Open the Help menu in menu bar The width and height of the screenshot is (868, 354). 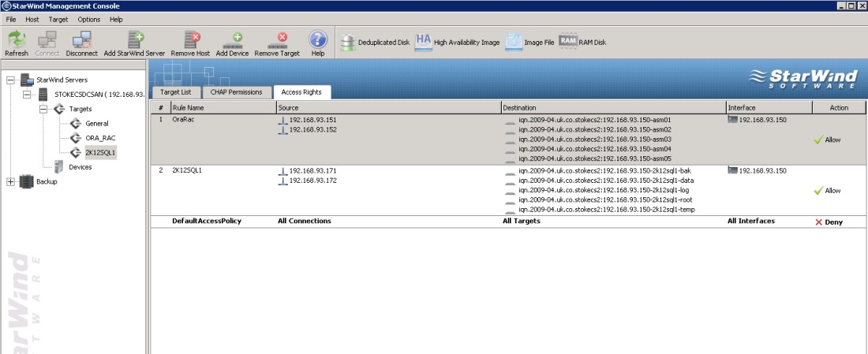(x=116, y=20)
